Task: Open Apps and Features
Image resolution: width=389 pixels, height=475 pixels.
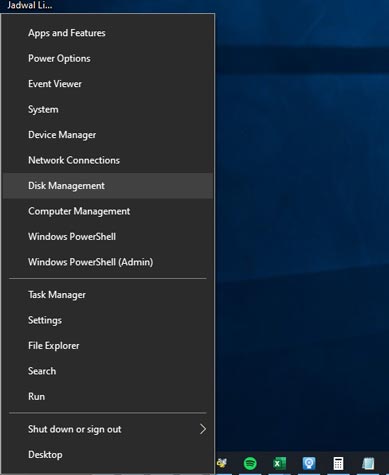Action: coord(108,33)
